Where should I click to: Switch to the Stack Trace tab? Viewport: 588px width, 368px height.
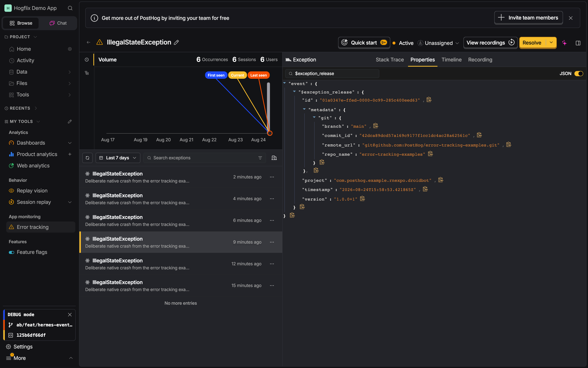[x=390, y=60]
